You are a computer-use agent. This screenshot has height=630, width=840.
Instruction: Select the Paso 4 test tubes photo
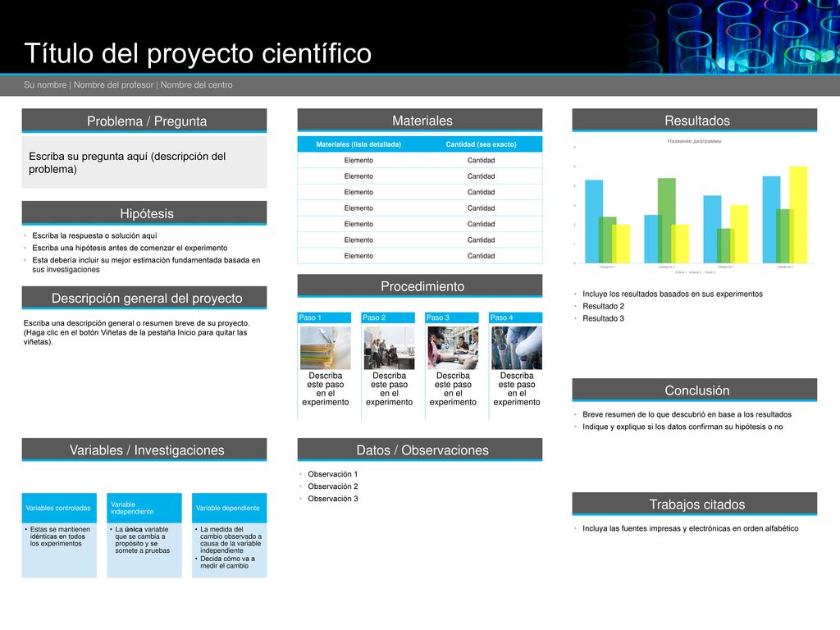tap(517, 348)
